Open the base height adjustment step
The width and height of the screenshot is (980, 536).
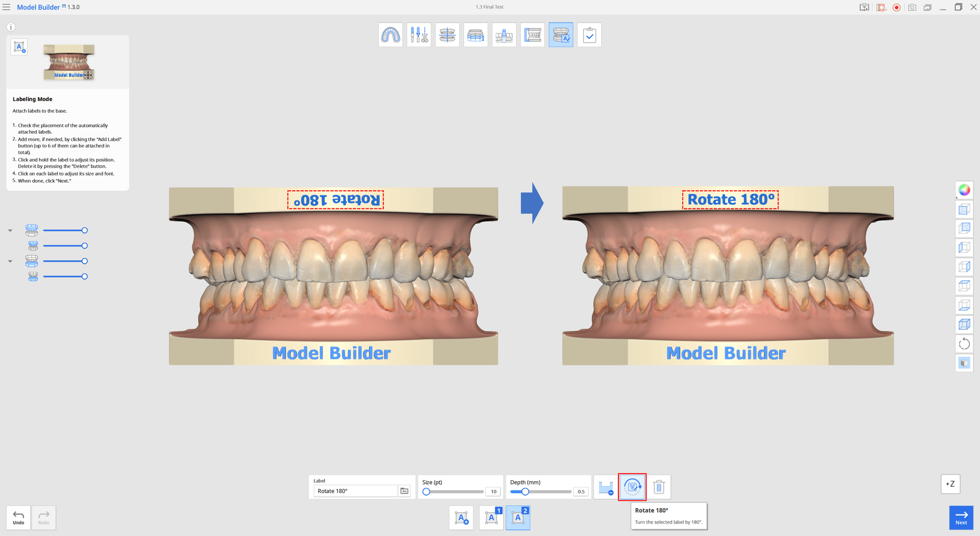(476, 35)
